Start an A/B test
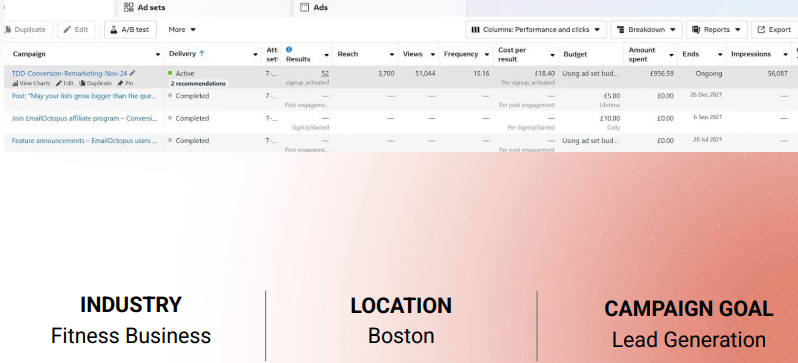This screenshot has width=798, height=363. pyautogui.click(x=130, y=30)
